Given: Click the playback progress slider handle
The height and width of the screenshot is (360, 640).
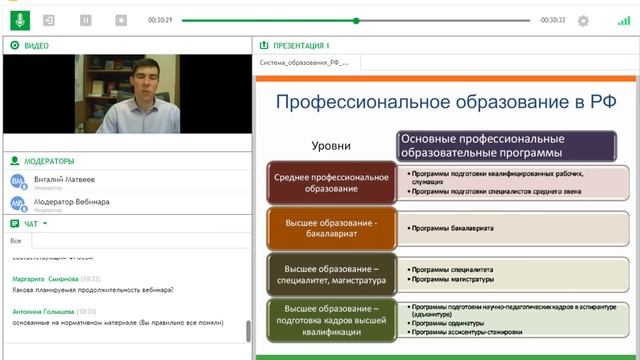Looking at the screenshot, I should 356,20.
